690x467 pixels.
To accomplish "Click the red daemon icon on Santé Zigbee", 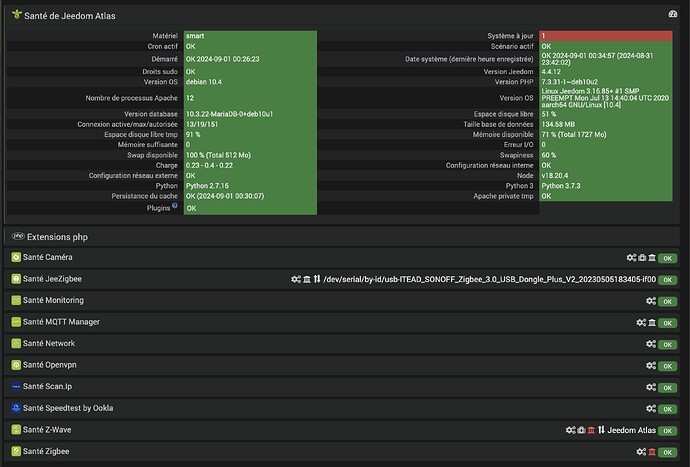I will (x=650, y=452).
